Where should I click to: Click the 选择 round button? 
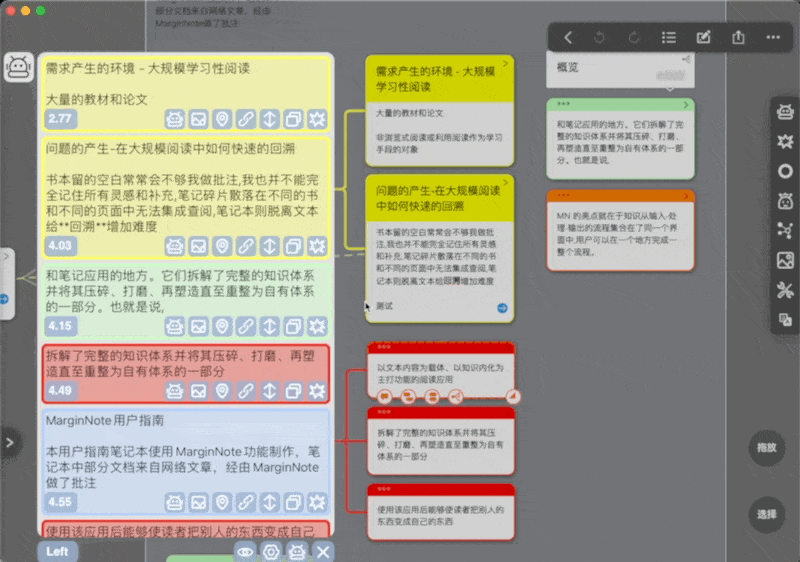766,515
